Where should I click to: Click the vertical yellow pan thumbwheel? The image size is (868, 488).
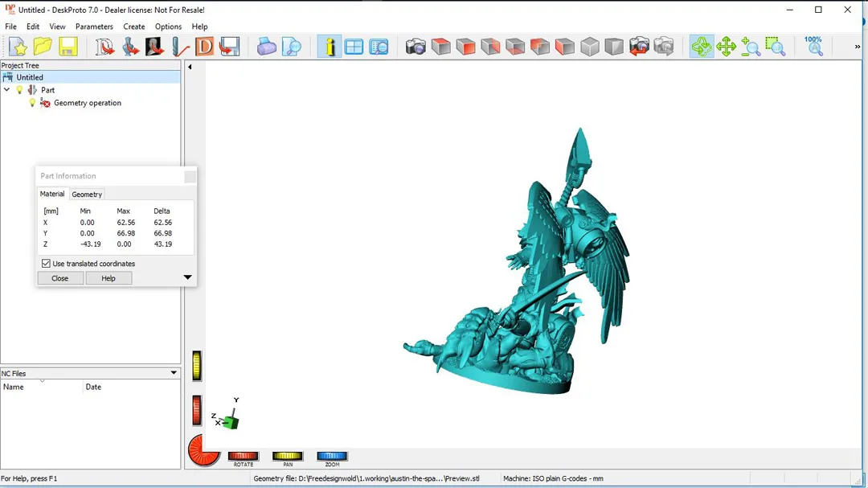[x=197, y=366]
